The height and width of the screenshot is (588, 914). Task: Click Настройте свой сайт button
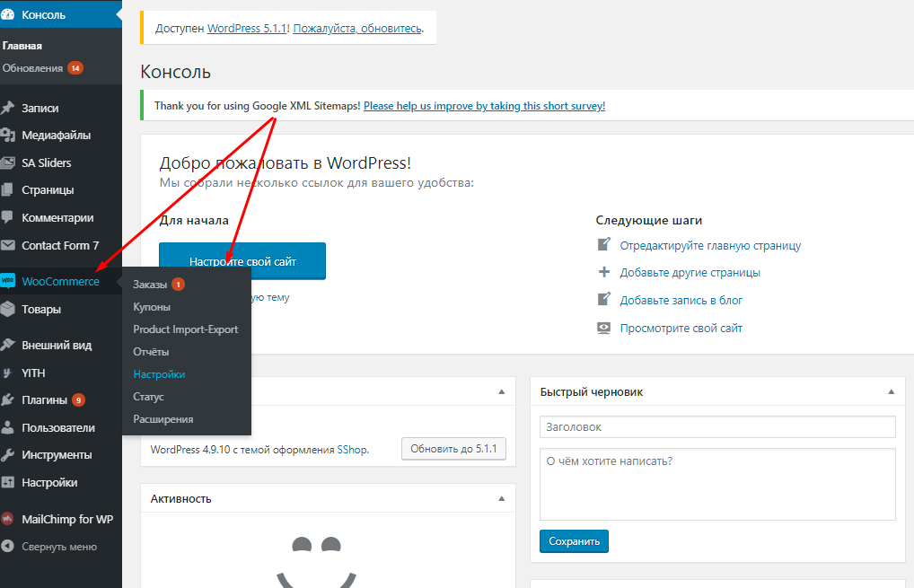point(242,261)
